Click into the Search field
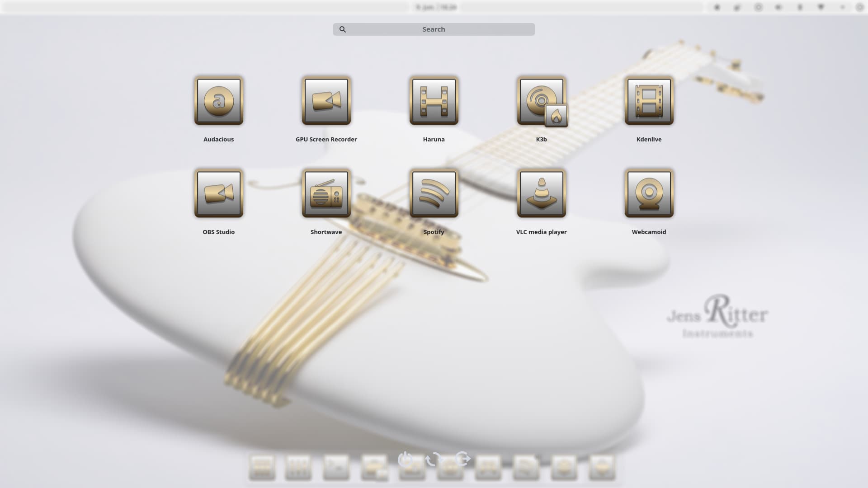This screenshot has height=488, width=868. point(434,29)
